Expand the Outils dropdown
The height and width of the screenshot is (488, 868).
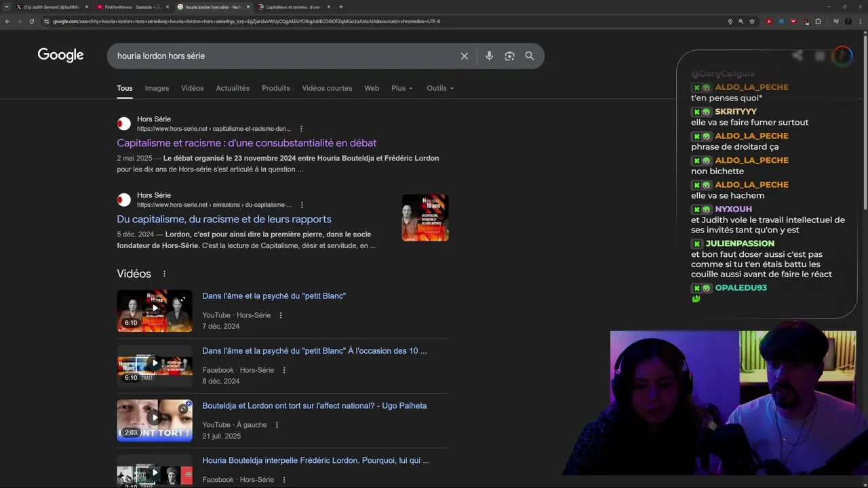pyautogui.click(x=440, y=88)
